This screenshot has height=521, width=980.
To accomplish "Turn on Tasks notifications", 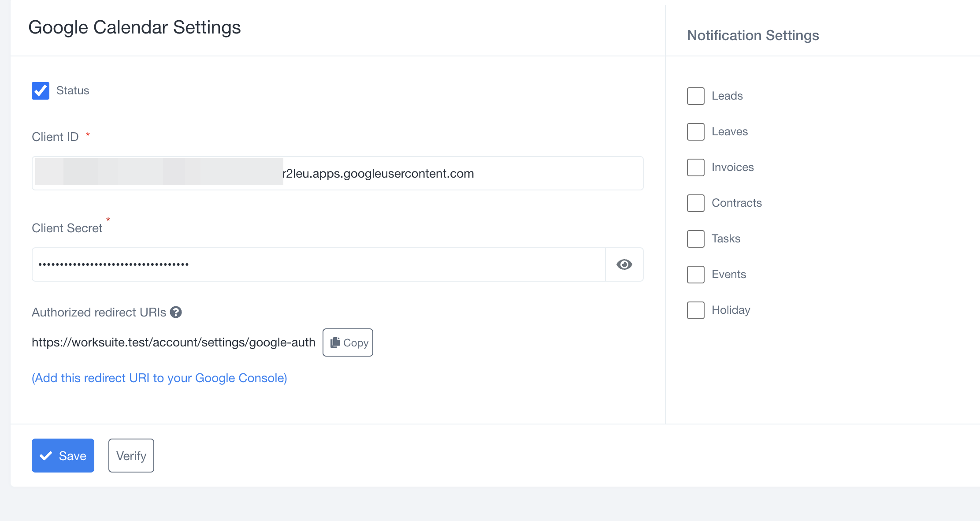I will point(695,239).
